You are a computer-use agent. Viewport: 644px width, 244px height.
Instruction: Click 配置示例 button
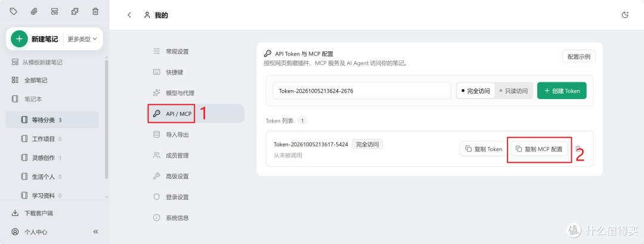point(578,57)
